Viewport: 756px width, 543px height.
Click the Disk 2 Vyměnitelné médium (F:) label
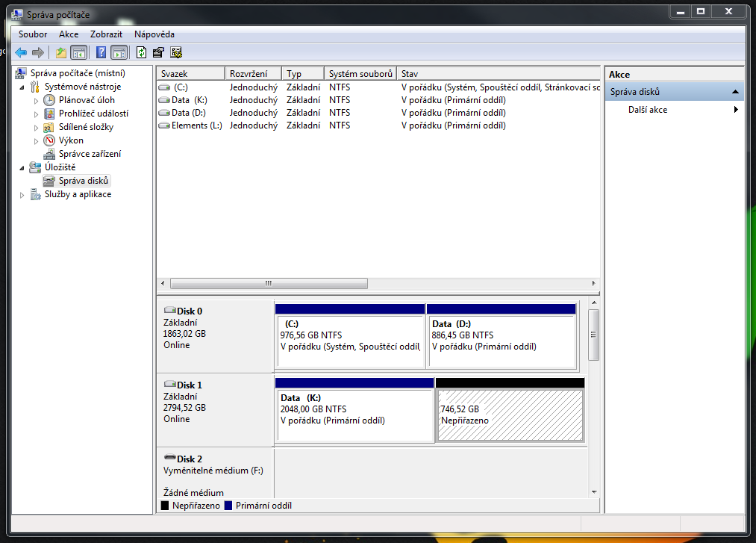(213, 470)
